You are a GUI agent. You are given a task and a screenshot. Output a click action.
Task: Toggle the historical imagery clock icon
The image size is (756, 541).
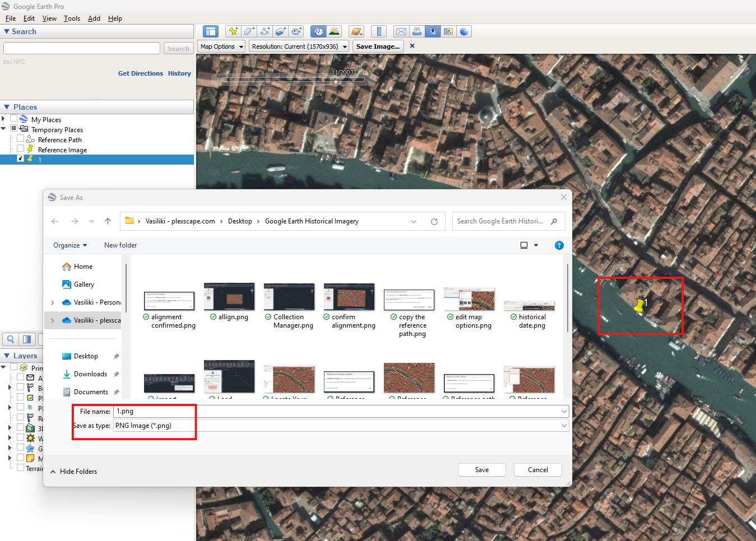[318, 31]
